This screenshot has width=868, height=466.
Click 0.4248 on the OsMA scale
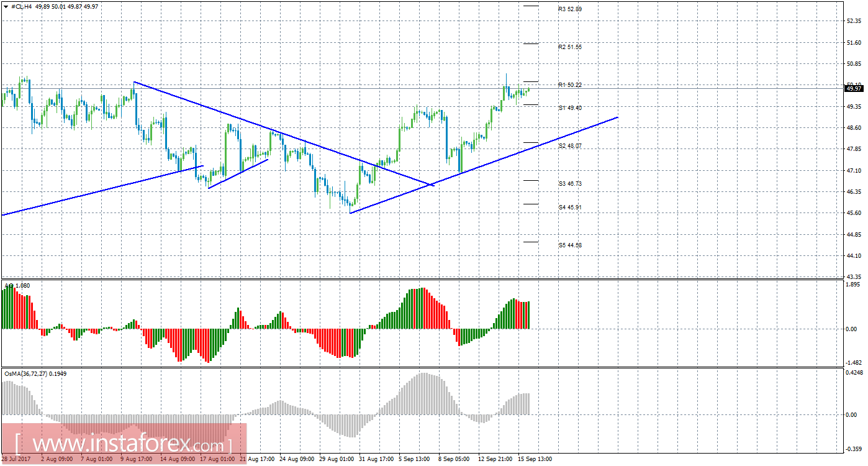pos(854,373)
